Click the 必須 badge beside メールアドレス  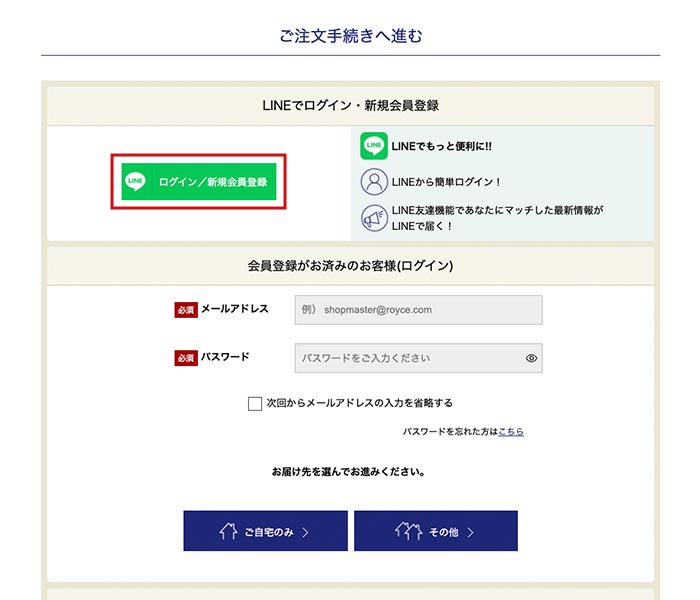(186, 309)
